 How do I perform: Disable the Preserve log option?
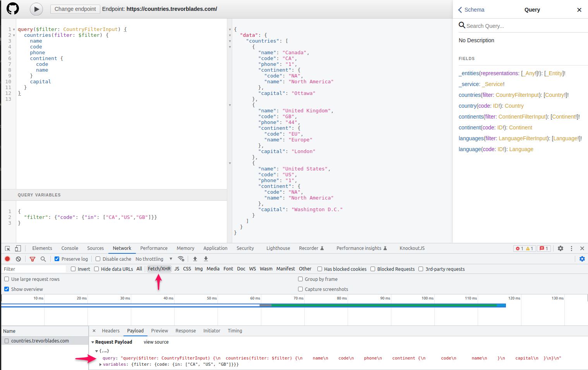click(57, 259)
